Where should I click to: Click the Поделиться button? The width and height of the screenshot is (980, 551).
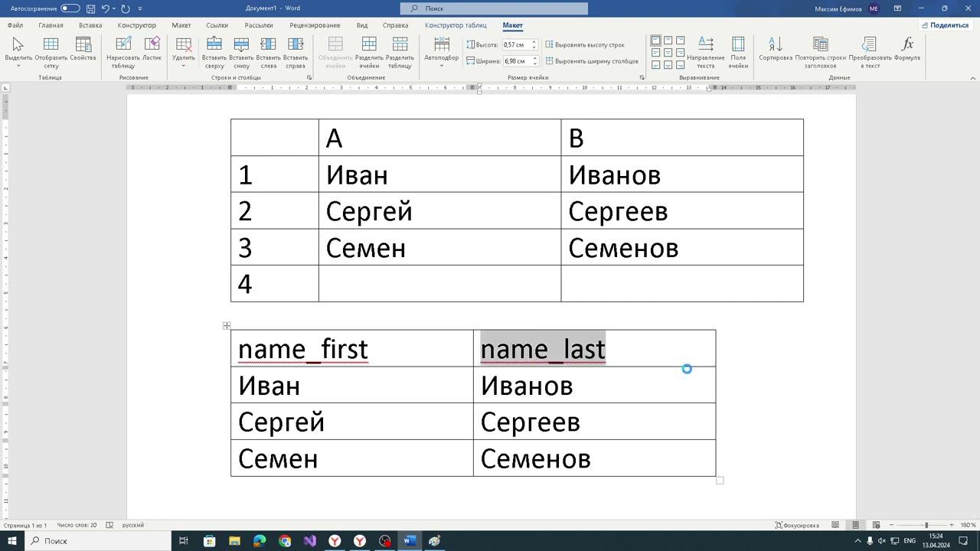coord(946,25)
